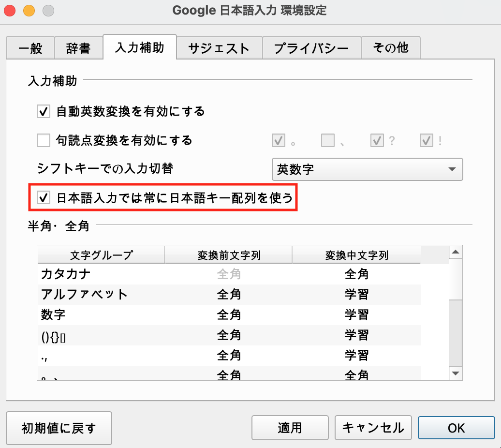Click (){}[] 変換中文字列 cell 学習

(x=356, y=335)
